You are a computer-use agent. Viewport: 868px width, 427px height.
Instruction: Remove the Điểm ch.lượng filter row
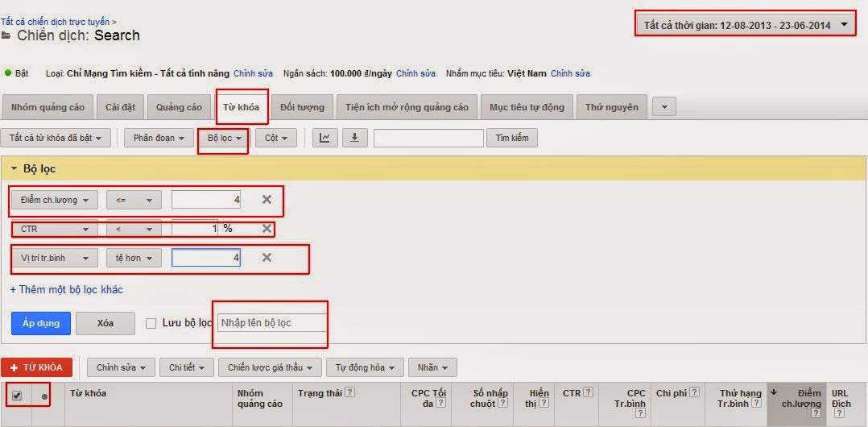(x=267, y=199)
